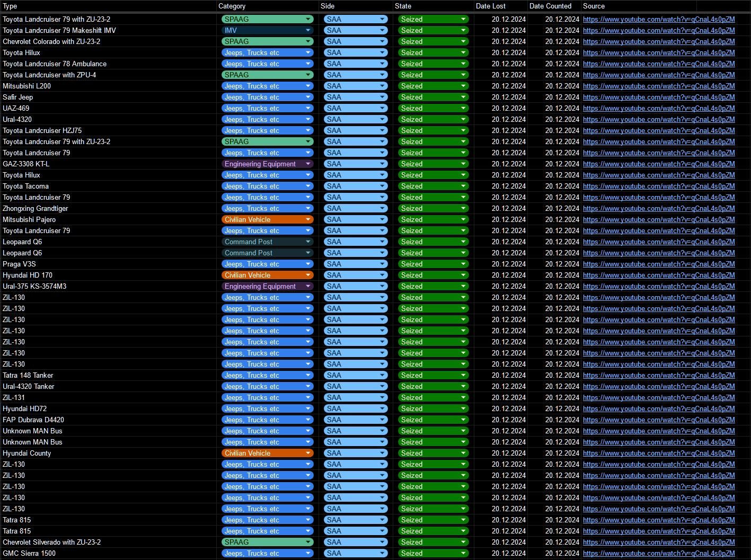Screen dimensions: 751x560
Task: Select Date Counted cell in GMC Sierra 1500 row
Action: (x=554, y=553)
